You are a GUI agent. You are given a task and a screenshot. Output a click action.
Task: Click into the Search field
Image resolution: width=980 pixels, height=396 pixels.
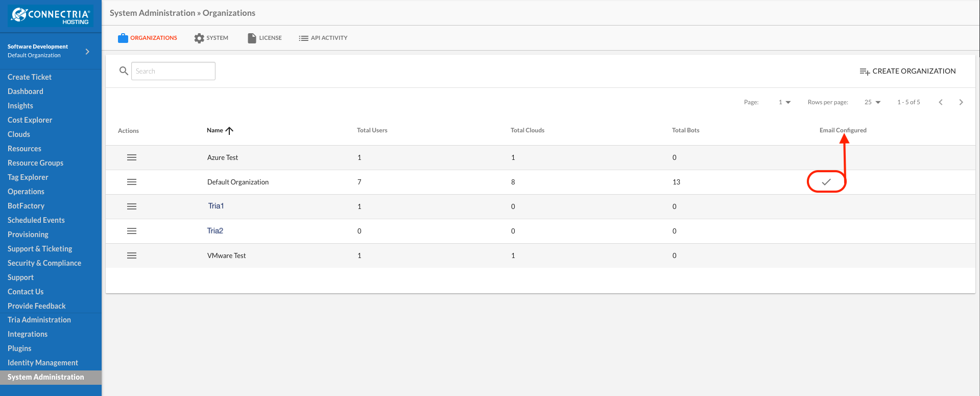(173, 71)
